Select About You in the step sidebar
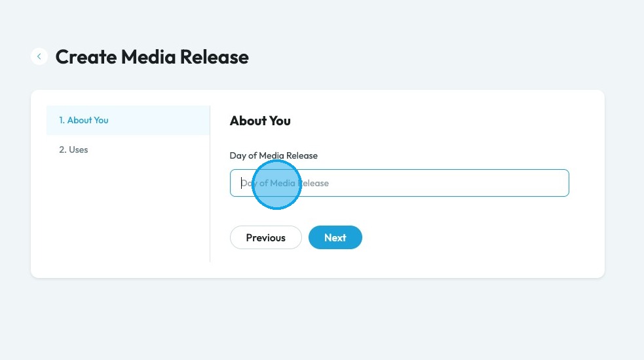 (84, 121)
